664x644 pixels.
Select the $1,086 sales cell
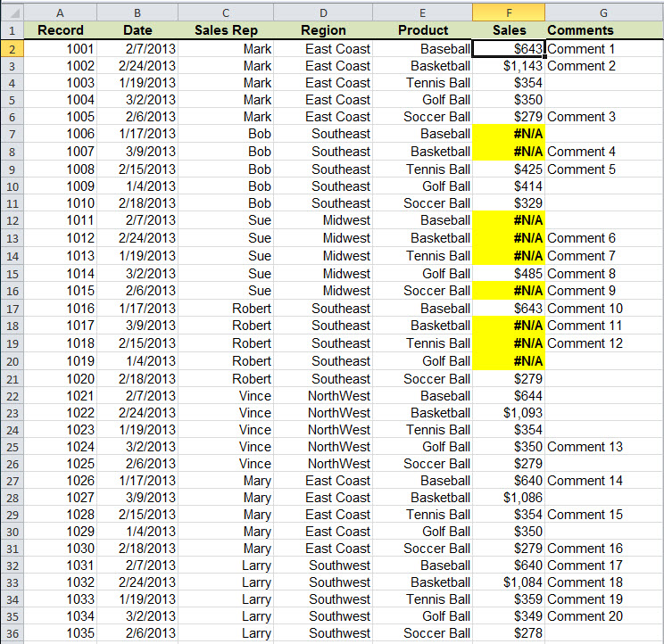(509, 498)
